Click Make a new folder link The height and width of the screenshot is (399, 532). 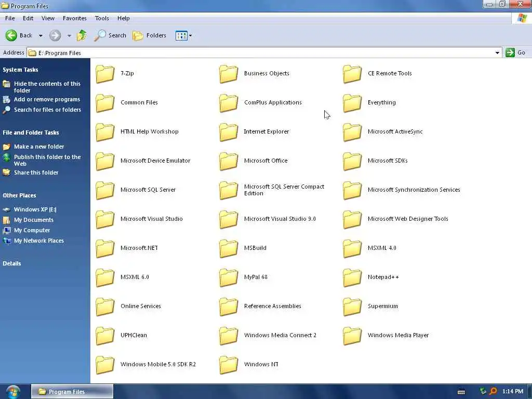point(39,147)
